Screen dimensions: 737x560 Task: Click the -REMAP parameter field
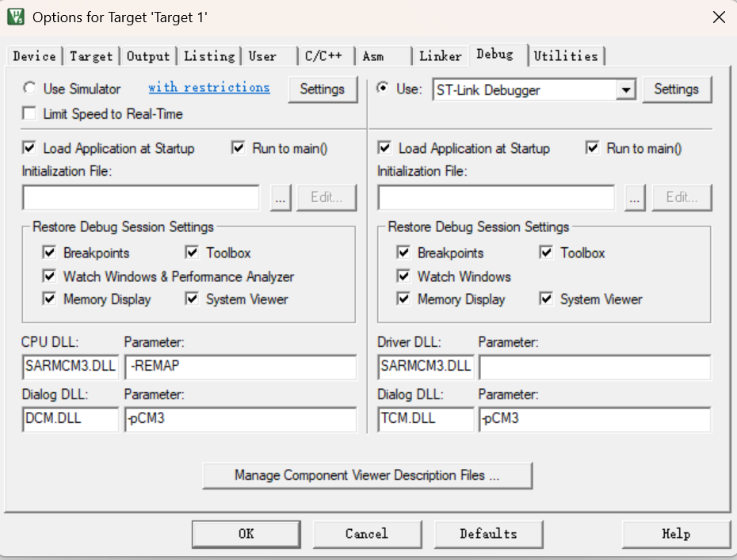(241, 367)
